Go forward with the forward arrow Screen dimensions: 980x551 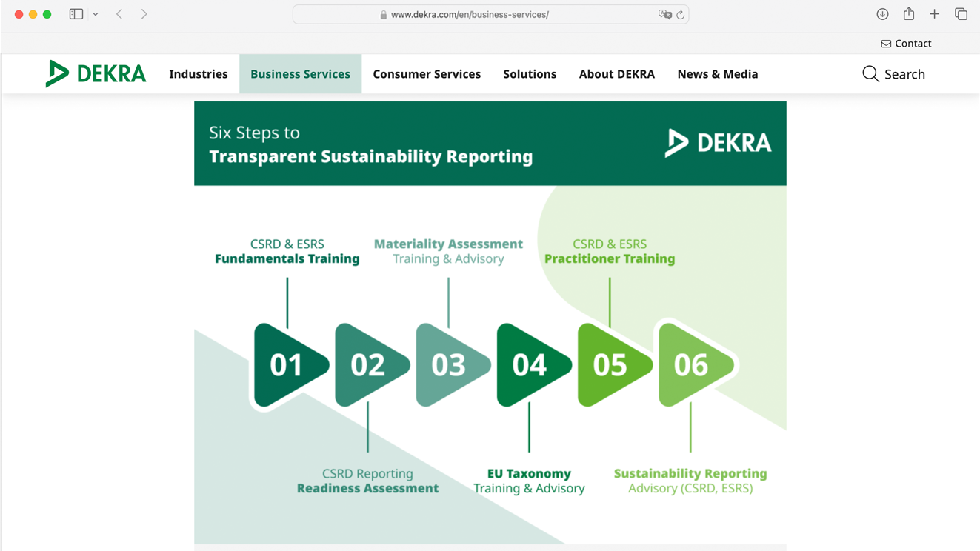[x=144, y=14]
